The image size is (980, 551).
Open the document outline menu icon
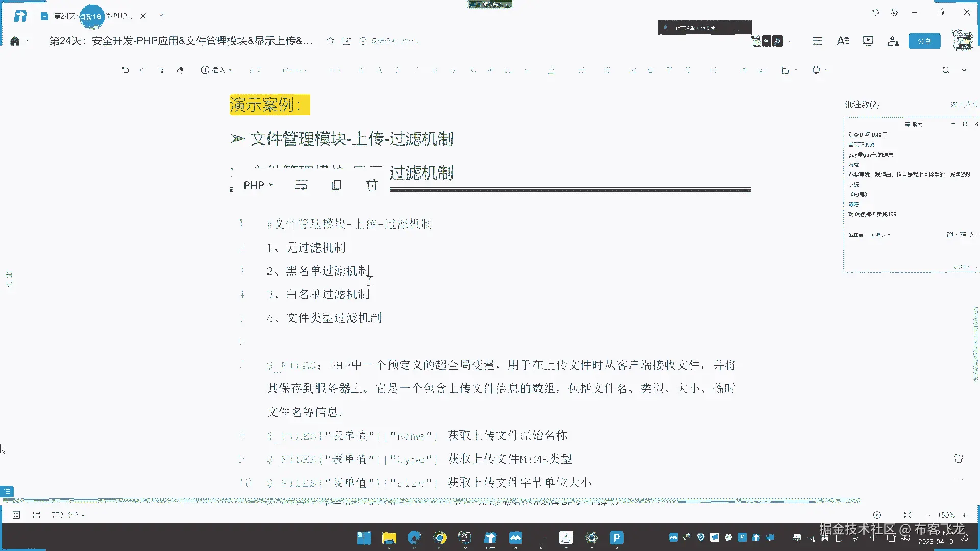click(x=818, y=41)
